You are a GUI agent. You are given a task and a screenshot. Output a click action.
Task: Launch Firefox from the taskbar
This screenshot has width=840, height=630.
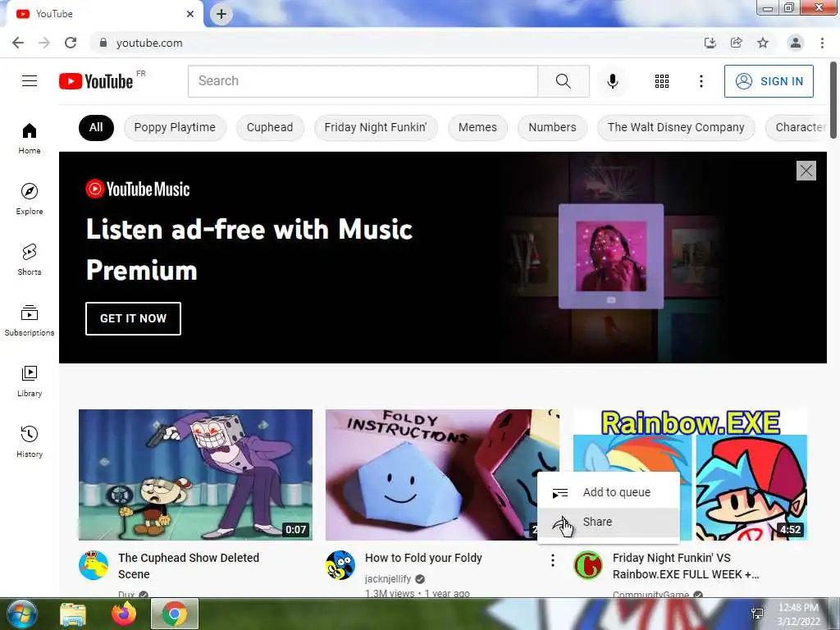point(124,614)
